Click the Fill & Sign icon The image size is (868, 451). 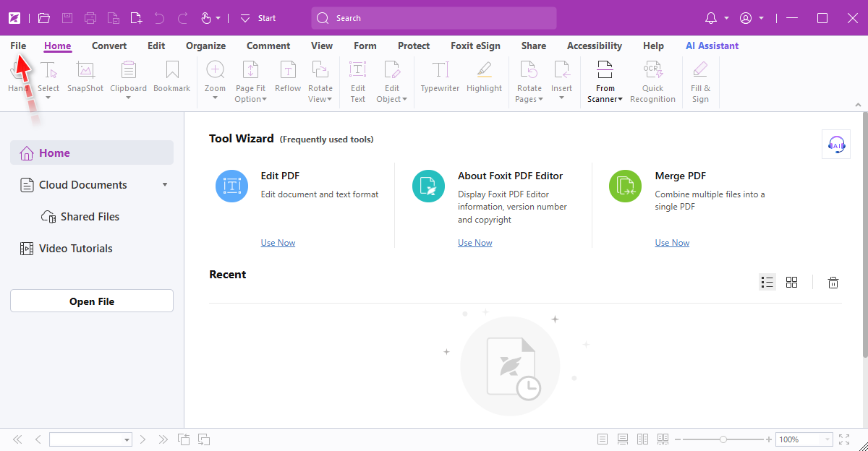coord(700,71)
